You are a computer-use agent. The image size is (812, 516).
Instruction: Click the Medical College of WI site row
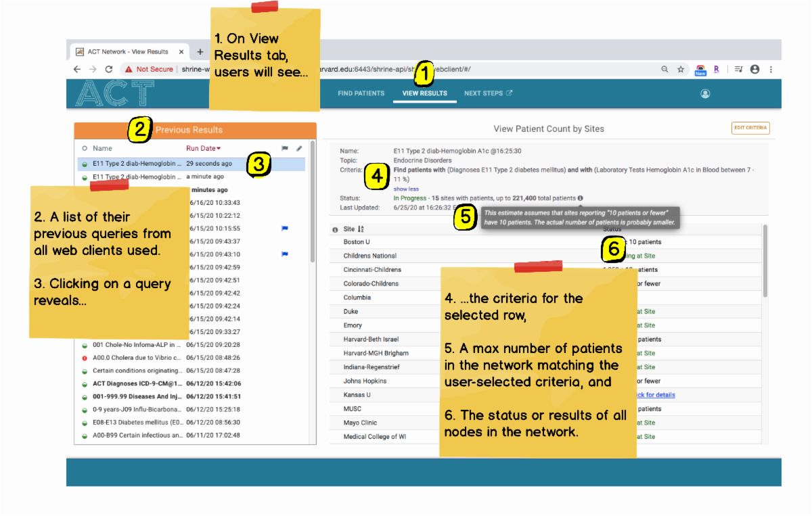(547, 437)
